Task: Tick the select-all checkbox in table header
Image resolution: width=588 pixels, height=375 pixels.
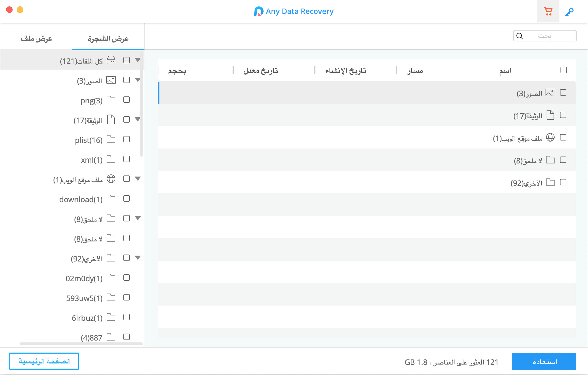Action: pos(564,70)
